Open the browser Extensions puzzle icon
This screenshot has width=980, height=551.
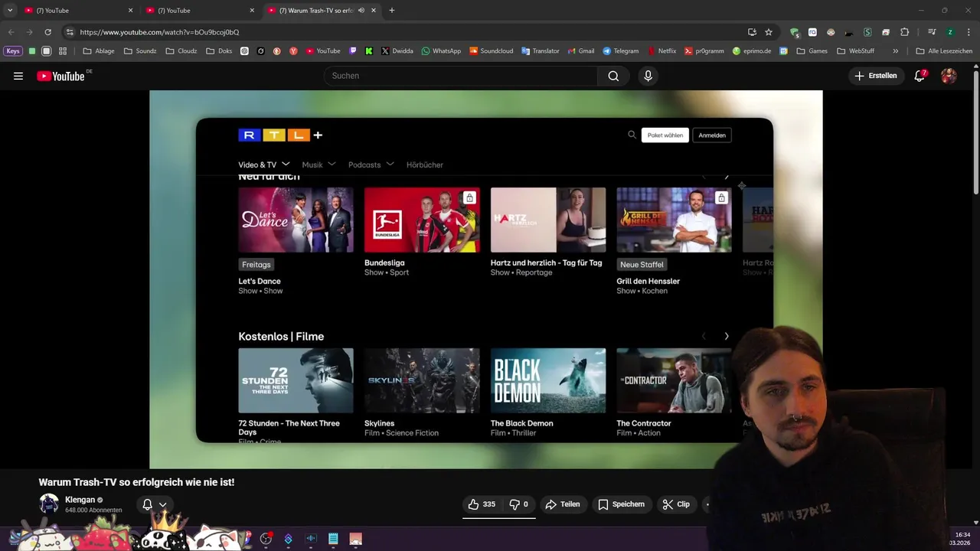click(904, 32)
